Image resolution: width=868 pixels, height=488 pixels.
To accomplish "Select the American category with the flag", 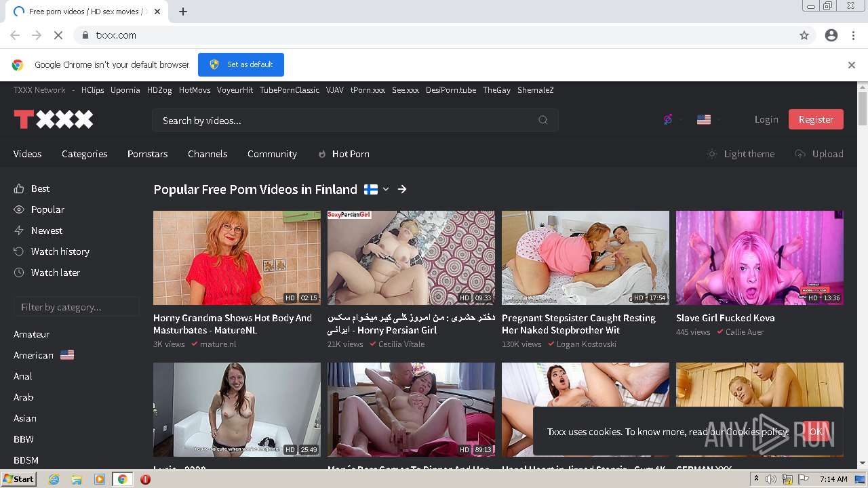I will click(44, 355).
